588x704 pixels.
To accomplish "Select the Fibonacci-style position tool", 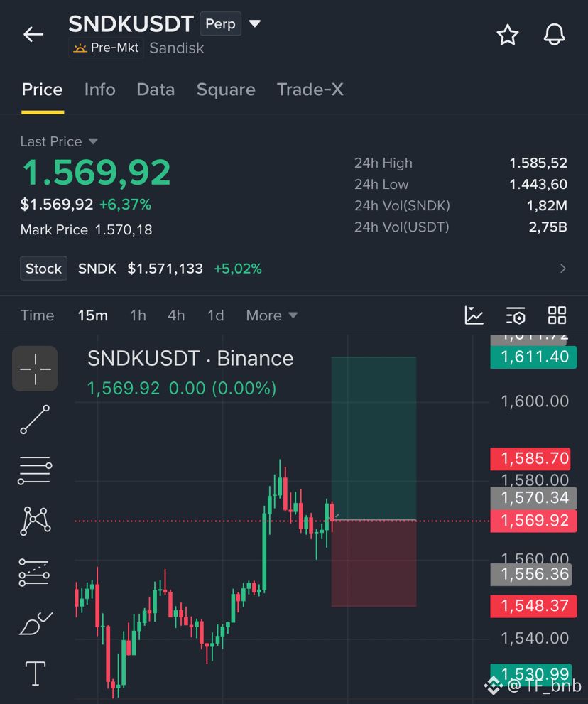I will (34, 572).
